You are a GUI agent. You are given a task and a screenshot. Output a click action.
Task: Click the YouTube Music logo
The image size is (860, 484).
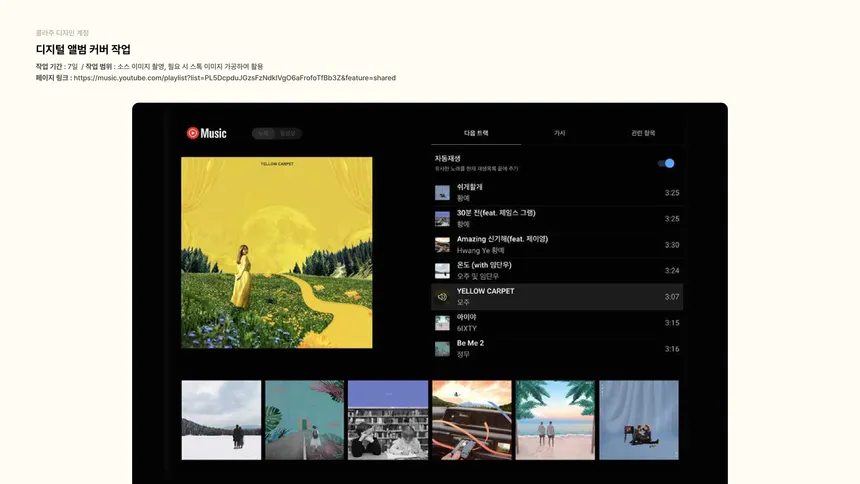click(206, 133)
